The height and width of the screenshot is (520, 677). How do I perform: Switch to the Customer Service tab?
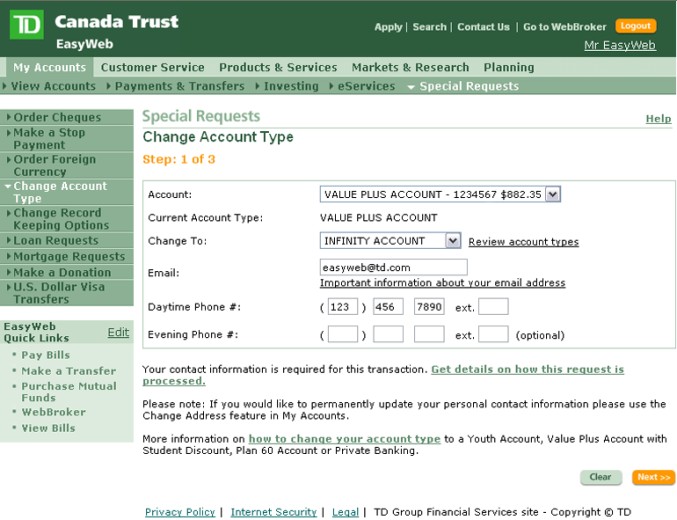click(x=152, y=67)
